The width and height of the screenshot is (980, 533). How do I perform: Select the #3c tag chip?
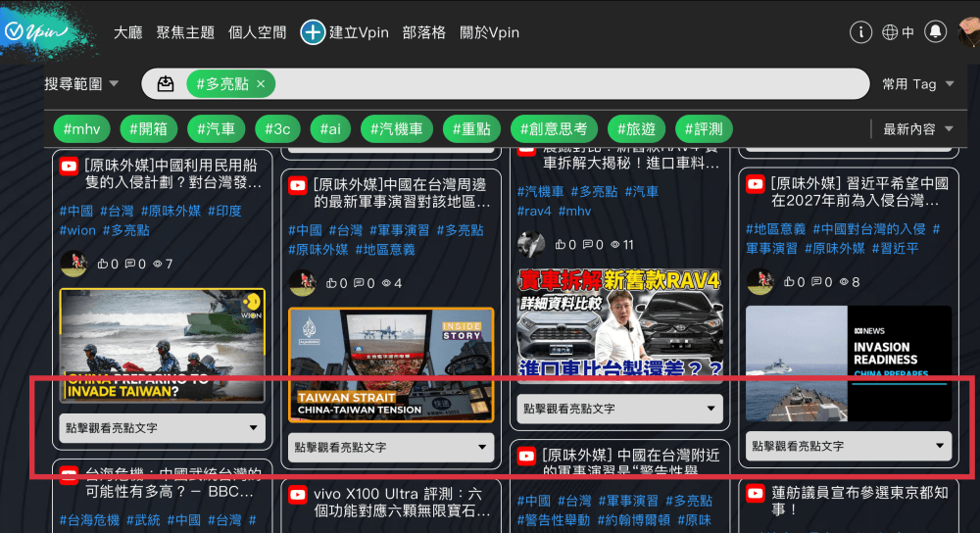277,129
